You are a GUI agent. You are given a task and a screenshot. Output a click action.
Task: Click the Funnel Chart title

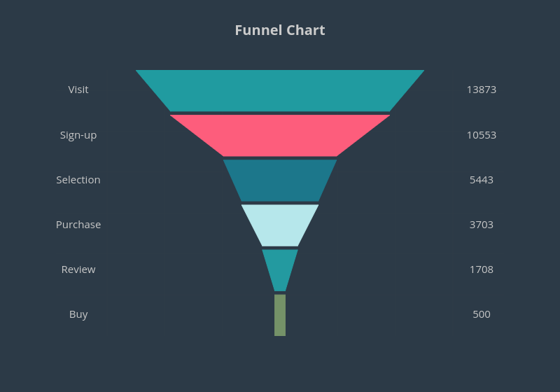point(280,30)
